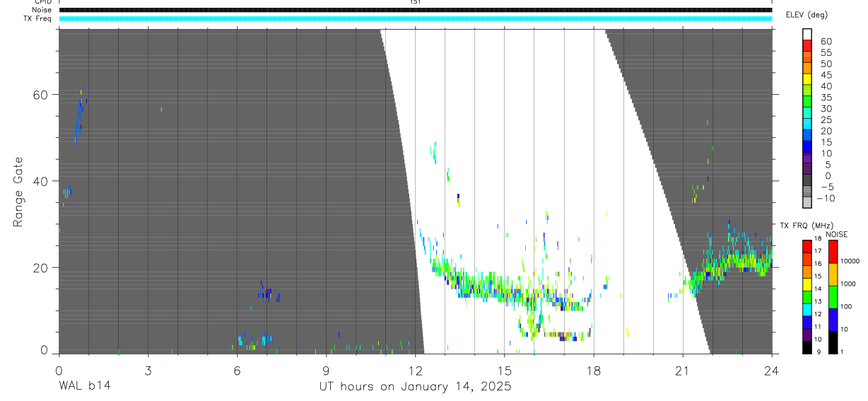Click x-axis tick label "6"
868x401 pixels.
(237, 370)
